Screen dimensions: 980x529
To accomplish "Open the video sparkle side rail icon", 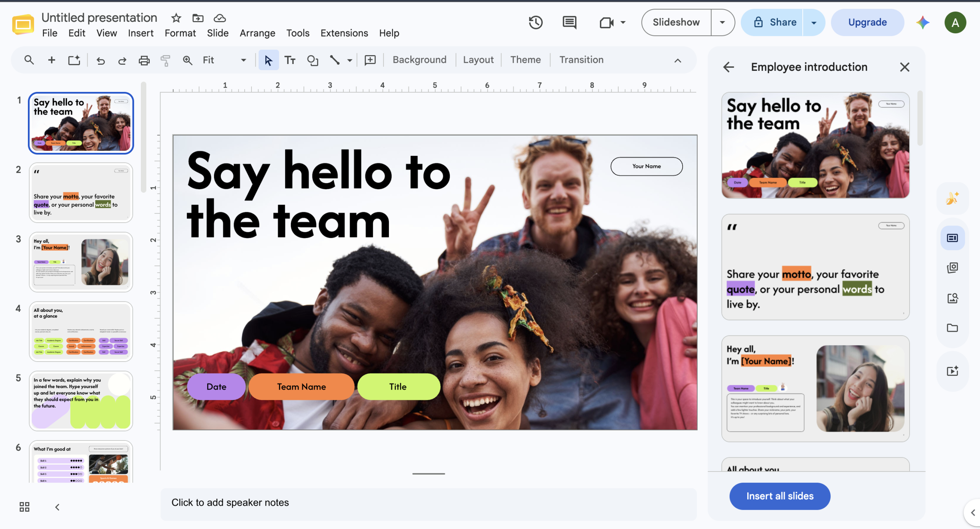I will tap(952, 371).
